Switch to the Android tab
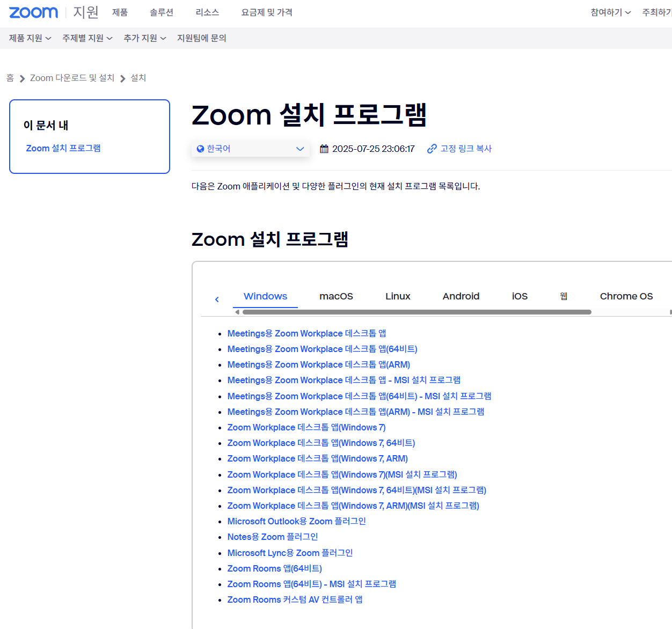672x629 pixels. click(x=461, y=296)
